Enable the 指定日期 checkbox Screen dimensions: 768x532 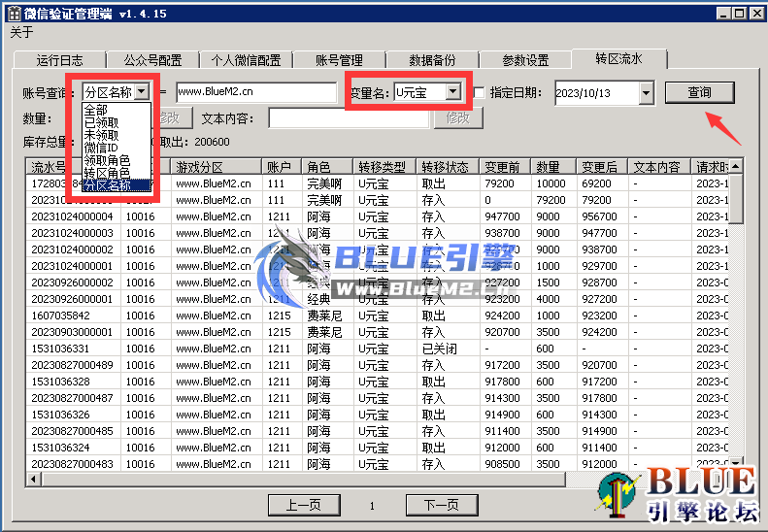(479, 92)
